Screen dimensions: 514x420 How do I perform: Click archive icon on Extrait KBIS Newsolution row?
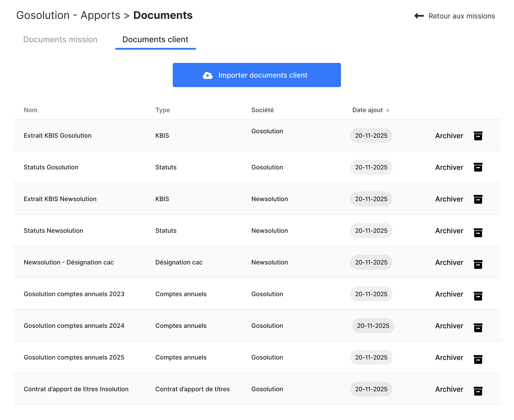(x=478, y=199)
